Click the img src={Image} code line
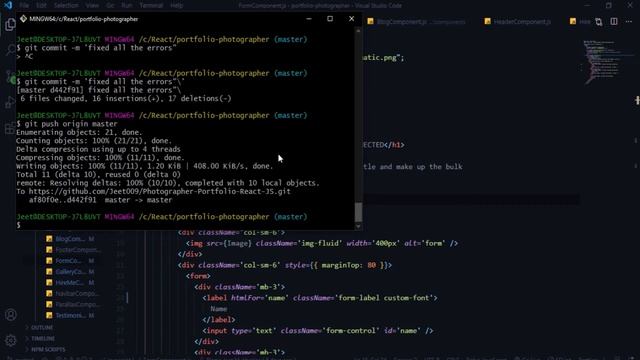Viewport: 640px width, 360px height. [x=322, y=243]
